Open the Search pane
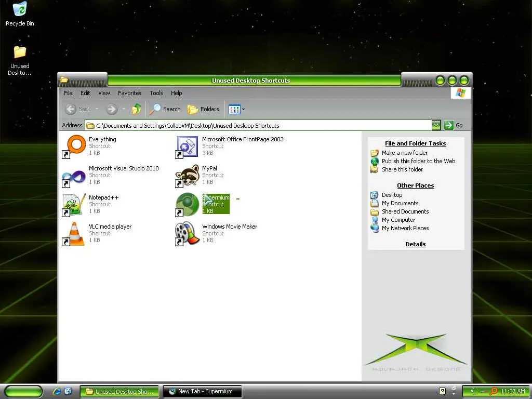The width and height of the screenshot is (532, 399). [165, 109]
